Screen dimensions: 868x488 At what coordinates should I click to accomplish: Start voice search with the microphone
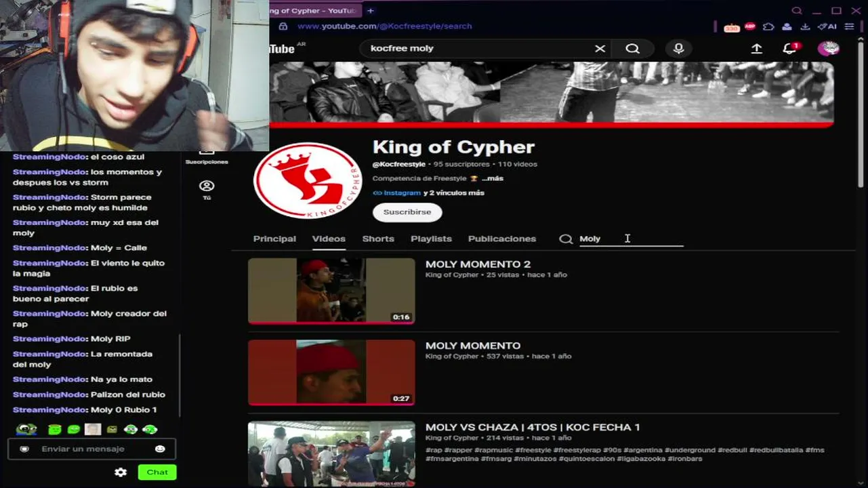(678, 49)
